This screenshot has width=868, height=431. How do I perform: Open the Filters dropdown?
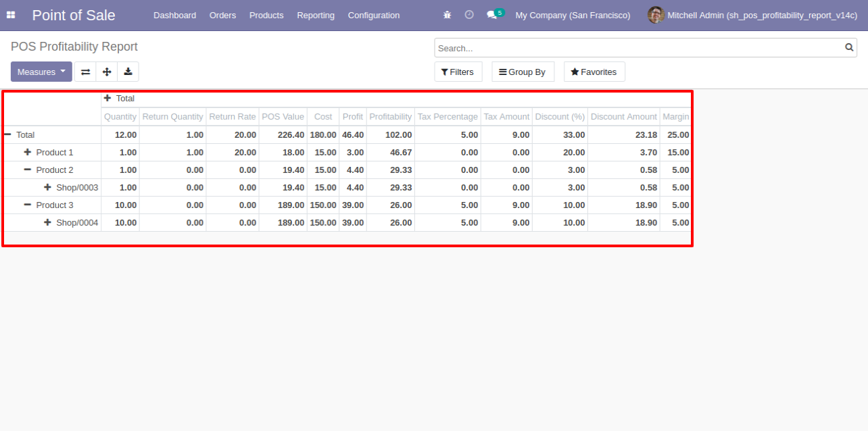click(458, 72)
